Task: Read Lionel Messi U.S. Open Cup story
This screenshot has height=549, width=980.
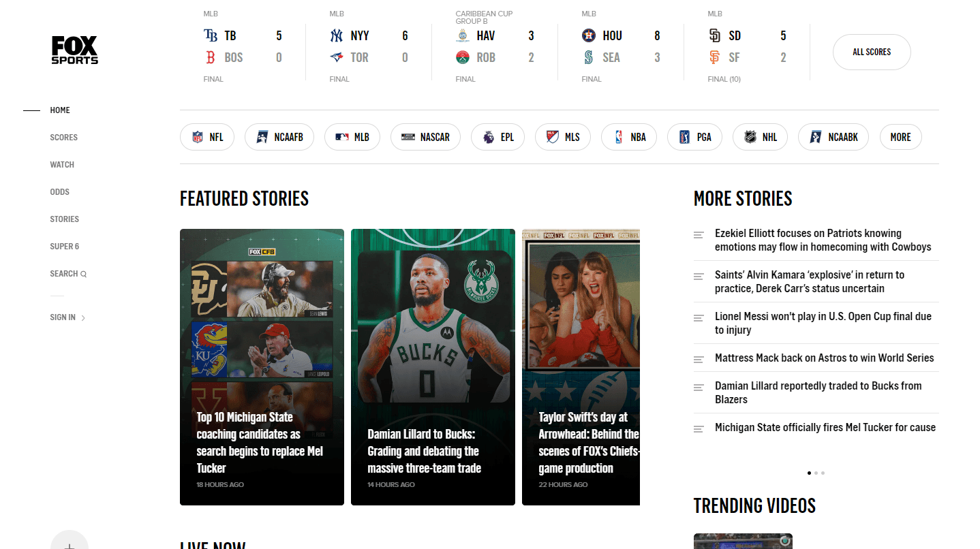Action: 823,323
